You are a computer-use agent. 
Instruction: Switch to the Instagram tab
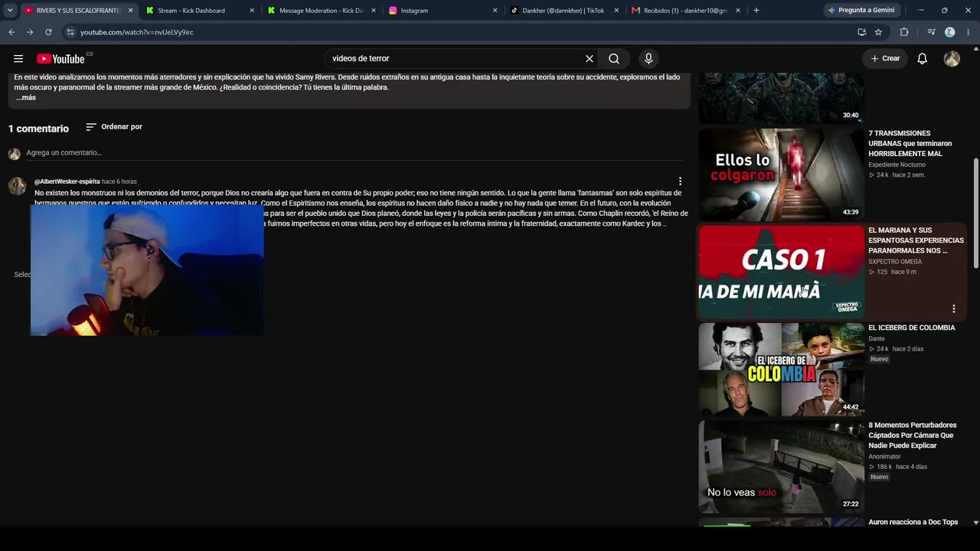443,11
